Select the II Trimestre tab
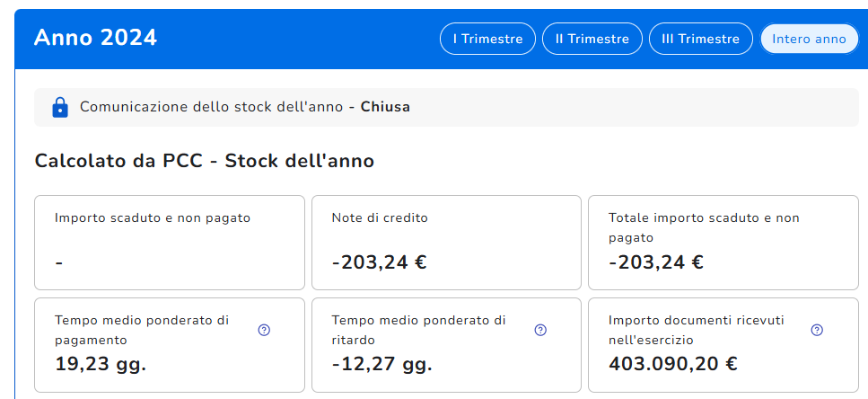The image size is (868, 399). [592, 39]
